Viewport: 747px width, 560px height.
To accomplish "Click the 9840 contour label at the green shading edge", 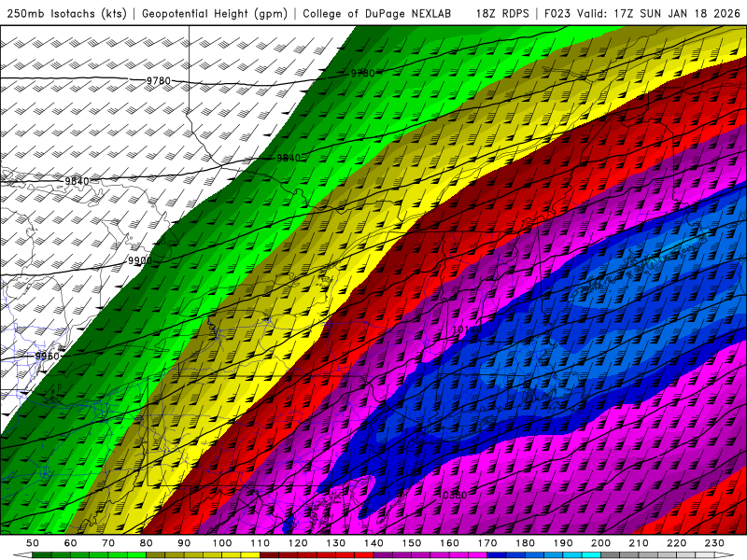I will (x=289, y=158).
